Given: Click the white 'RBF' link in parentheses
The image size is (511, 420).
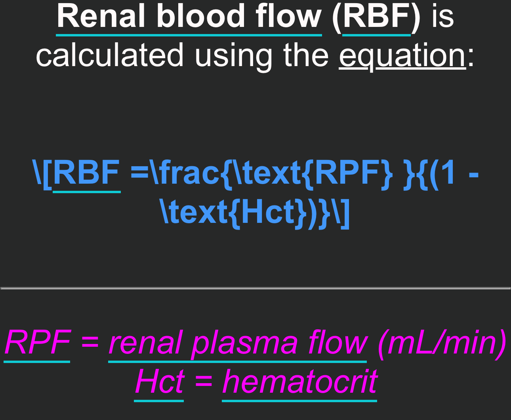Looking at the screenshot, I should (x=376, y=17).
